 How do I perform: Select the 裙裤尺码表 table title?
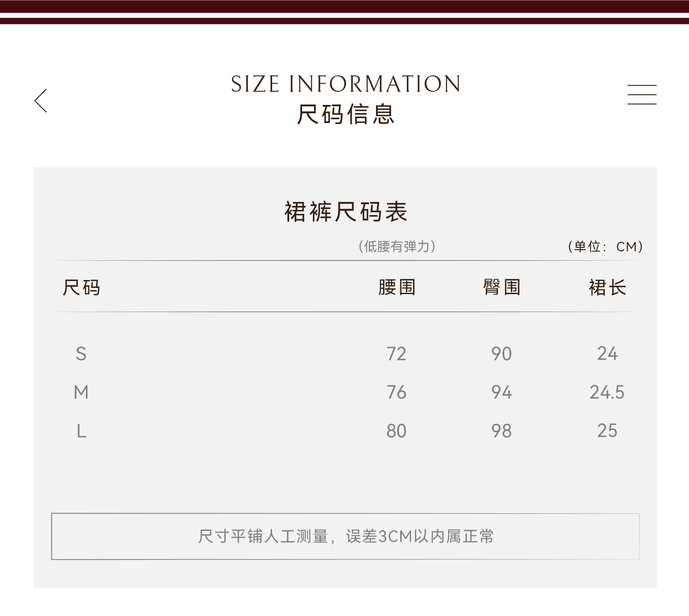(346, 212)
